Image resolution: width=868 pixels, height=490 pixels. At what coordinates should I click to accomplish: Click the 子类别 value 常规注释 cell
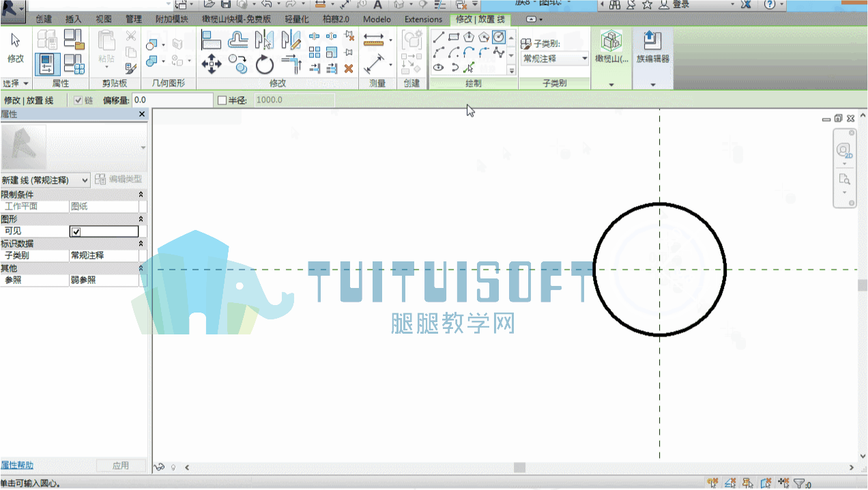(104, 256)
